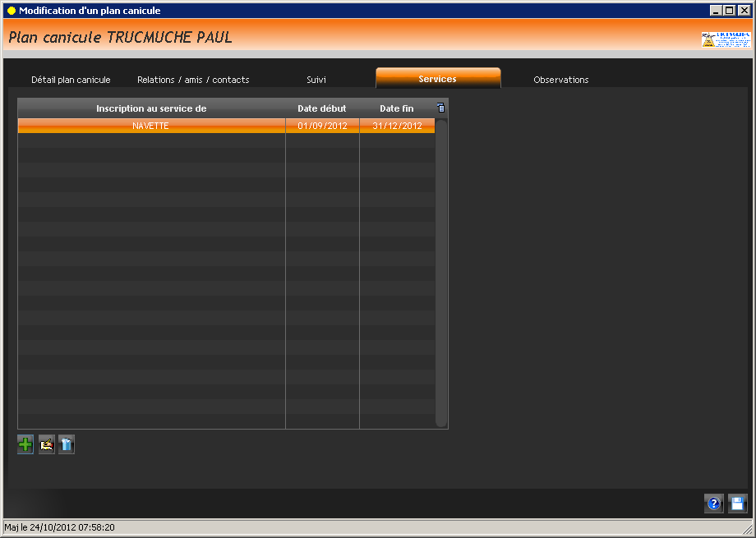Sort by Inscription au service de column
The image size is (756, 538).
(151, 108)
